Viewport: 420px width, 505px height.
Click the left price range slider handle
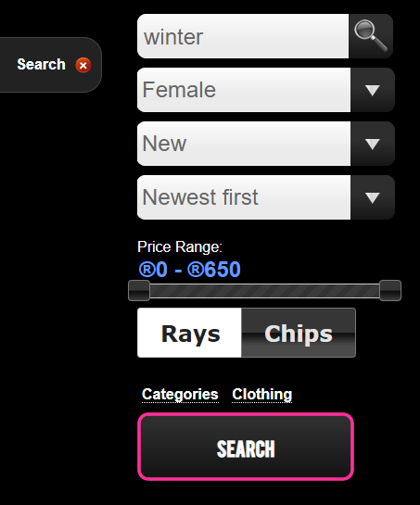pyautogui.click(x=139, y=291)
